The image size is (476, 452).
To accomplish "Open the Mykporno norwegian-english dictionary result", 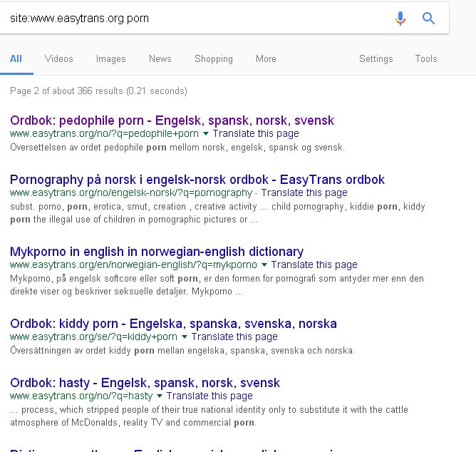I will [x=157, y=252].
